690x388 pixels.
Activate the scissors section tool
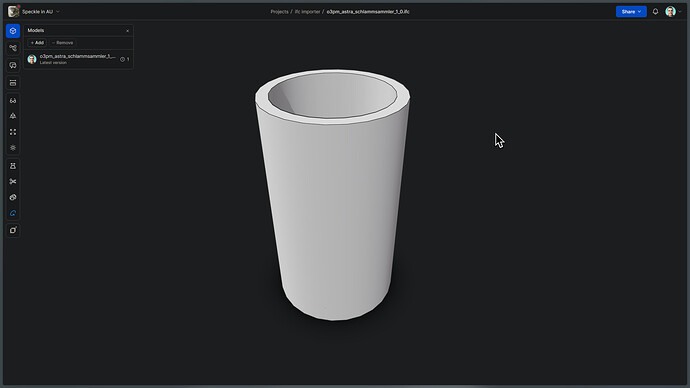pos(13,181)
